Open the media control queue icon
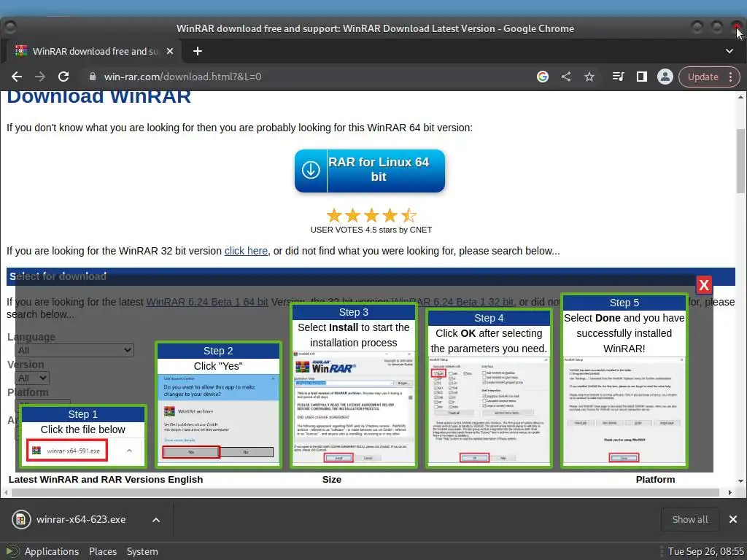 click(x=618, y=77)
